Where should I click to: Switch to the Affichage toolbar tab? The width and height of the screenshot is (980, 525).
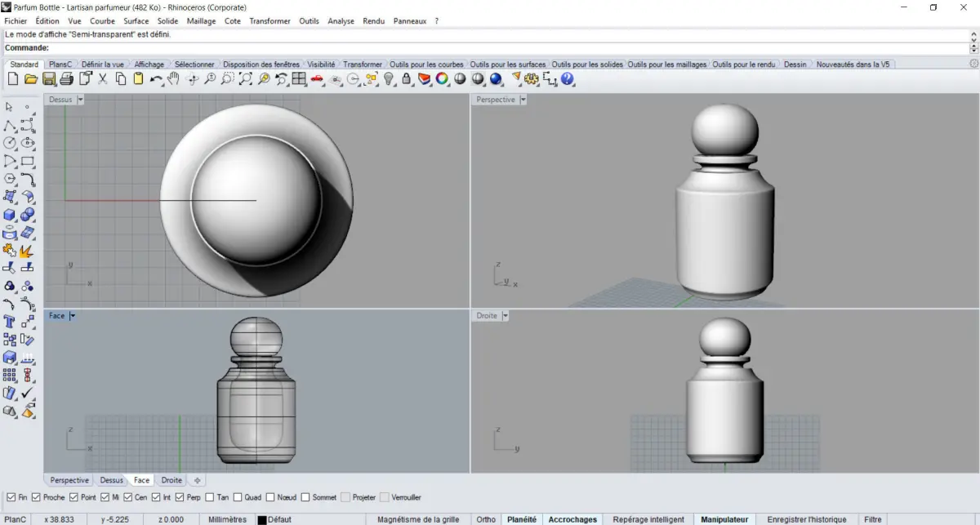click(149, 65)
